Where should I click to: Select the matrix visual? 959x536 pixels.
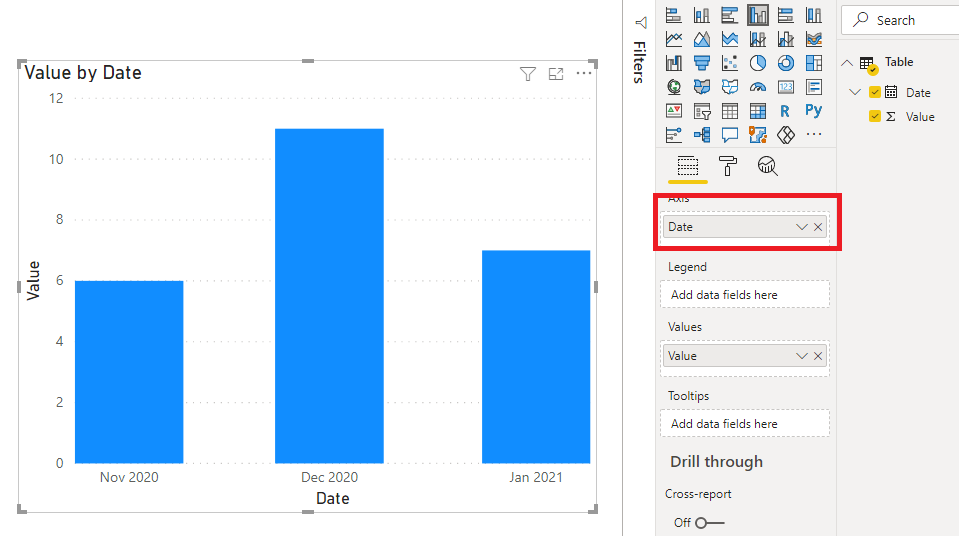coord(758,111)
